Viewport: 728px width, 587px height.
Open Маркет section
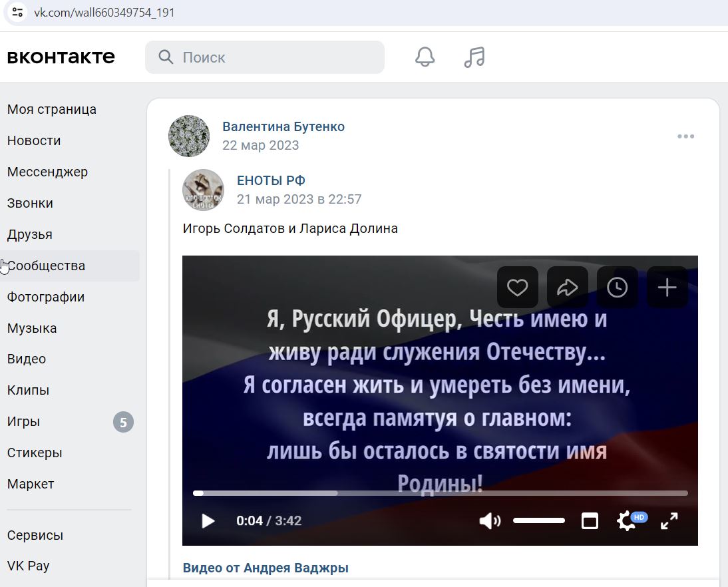click(x=31, y=484)
